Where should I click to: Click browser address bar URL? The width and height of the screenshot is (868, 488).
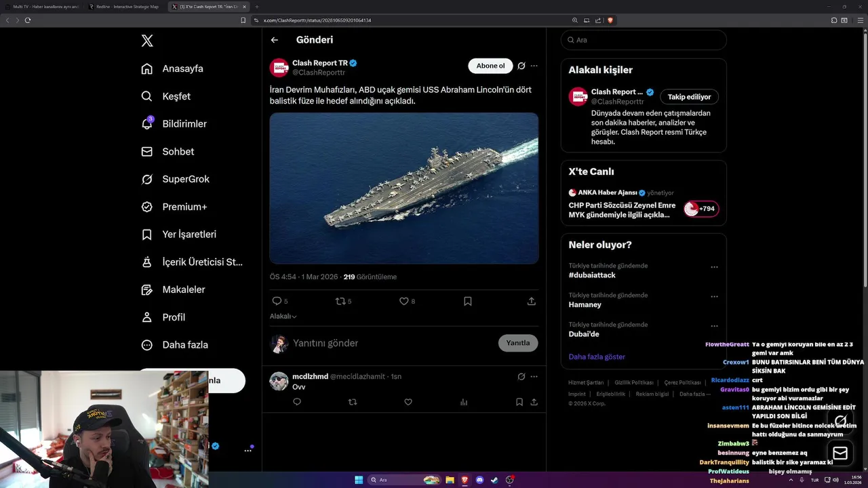coord(317,20)
